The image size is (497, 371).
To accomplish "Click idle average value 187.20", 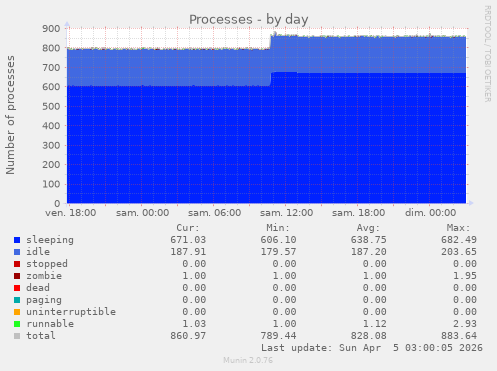I will pos(369,252).
